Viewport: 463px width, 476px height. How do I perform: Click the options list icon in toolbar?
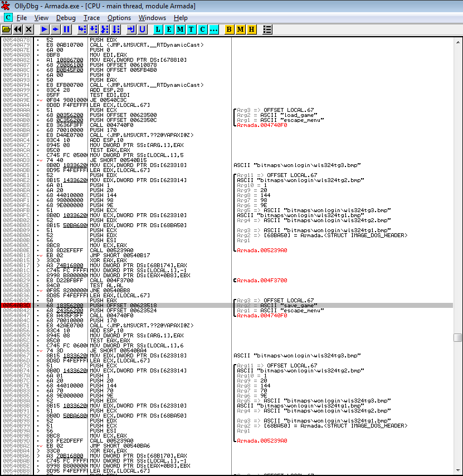pyautogui.click(x=267, y=30)
